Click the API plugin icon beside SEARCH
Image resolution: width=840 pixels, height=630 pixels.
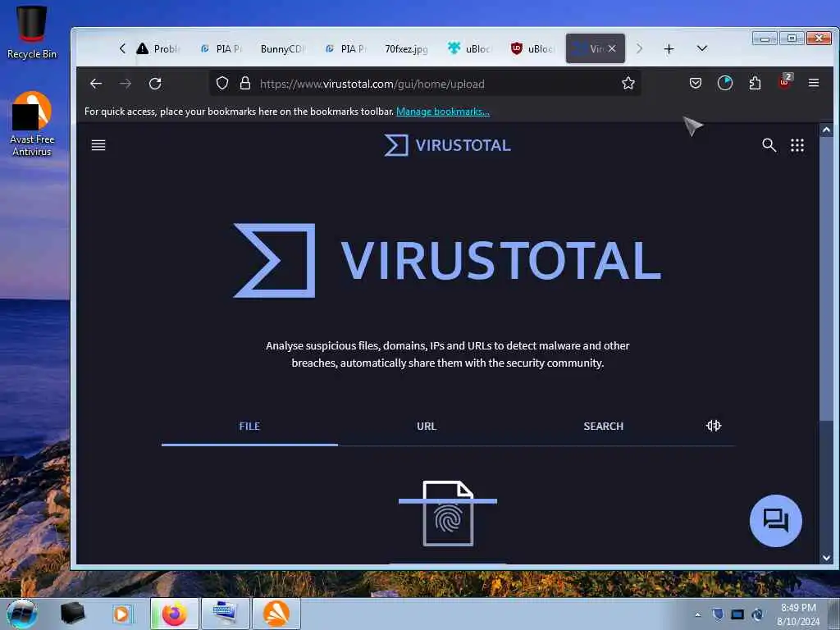714,426
